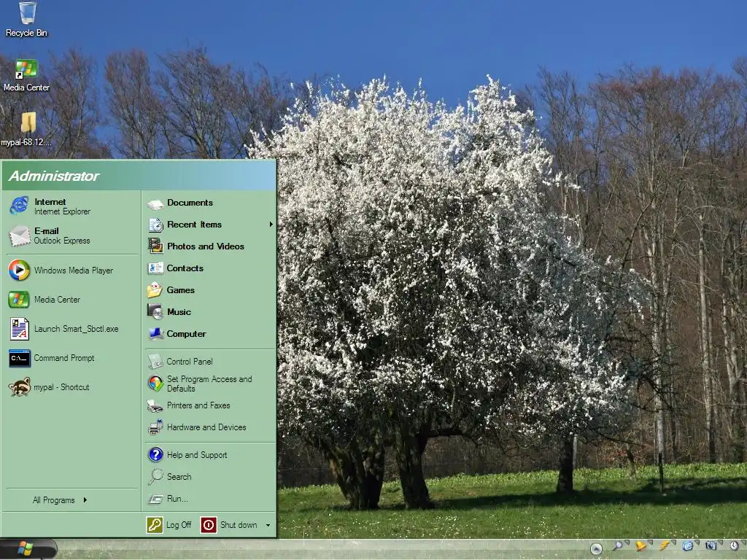The width and height of the screenshot is (747, 560).
Task: Click the clock icon in the tray
Action: coord(734,545)
